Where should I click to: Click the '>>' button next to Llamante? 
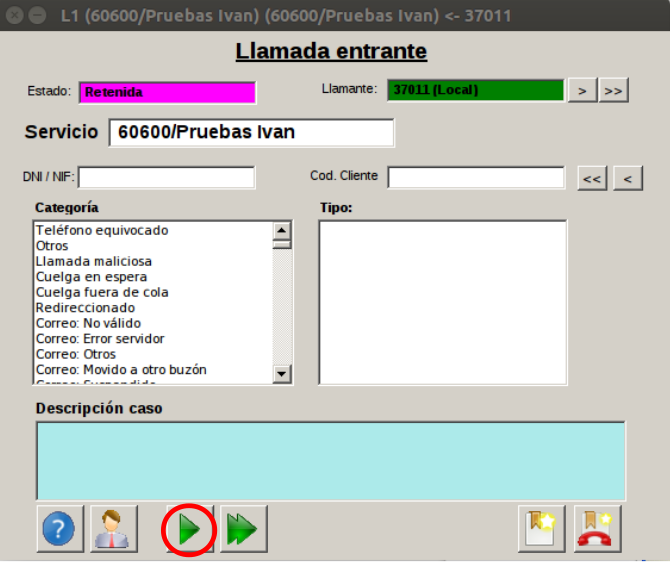pyautogui.click(x=613, y=90)
